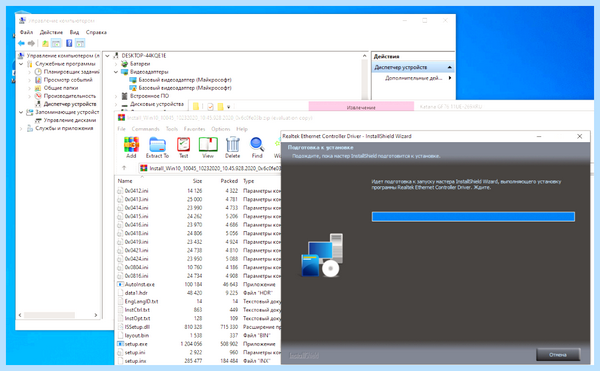Click the Back arrow in Computer Management toolbar
600x371 pixels.
tap(21, 43)
